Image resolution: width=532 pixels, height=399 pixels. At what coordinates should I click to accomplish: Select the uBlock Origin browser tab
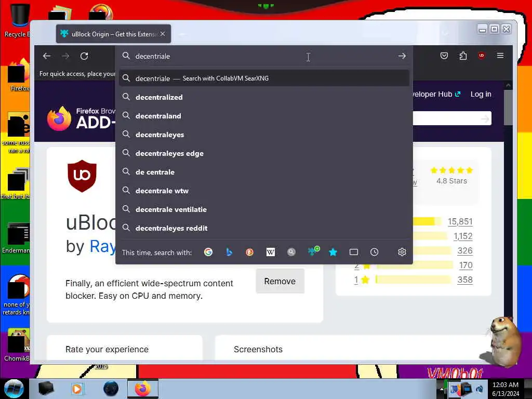(113, 34)
